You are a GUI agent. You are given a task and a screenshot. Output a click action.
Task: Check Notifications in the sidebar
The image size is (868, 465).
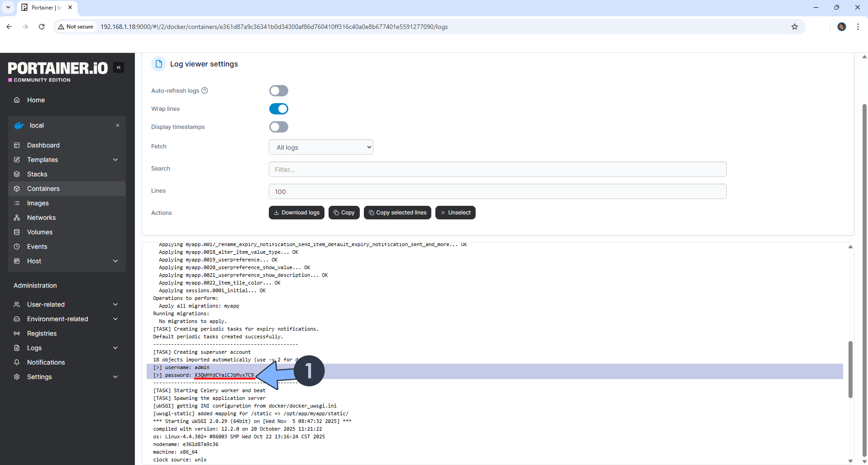[x=45, y=362]
